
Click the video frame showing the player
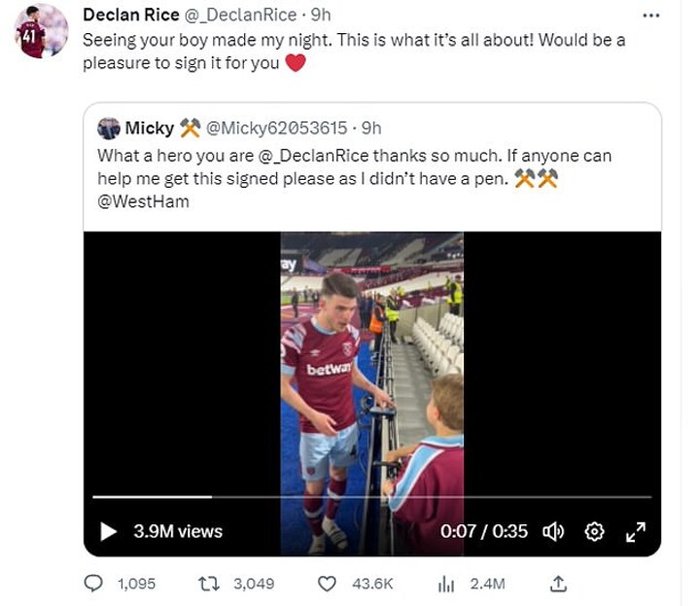pyautogui.click(x=371, y=393)
